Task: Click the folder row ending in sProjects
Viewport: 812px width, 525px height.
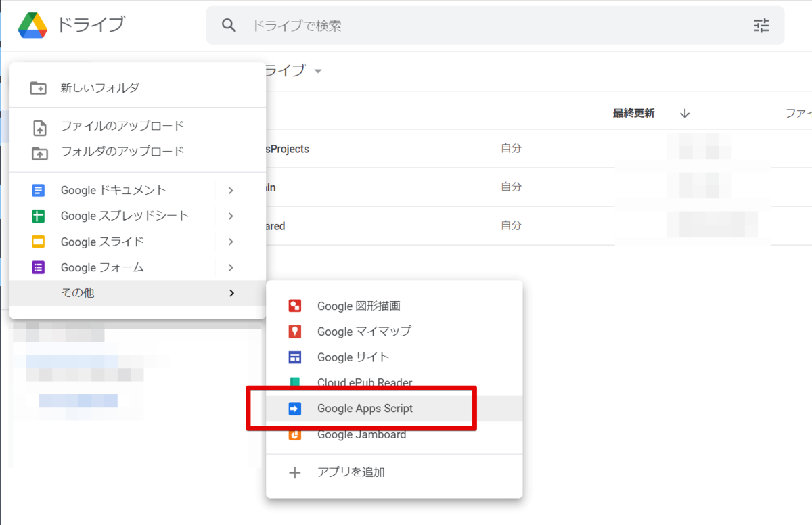Action: point(539,149)
